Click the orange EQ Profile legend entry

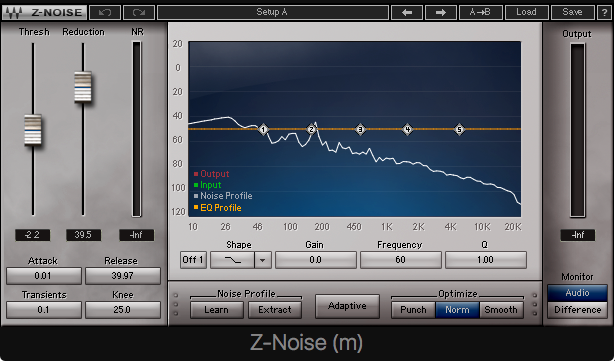point(217,208)
